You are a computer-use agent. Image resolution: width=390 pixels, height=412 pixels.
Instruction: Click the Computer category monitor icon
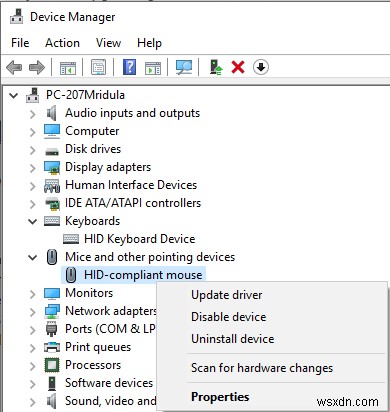52,131
